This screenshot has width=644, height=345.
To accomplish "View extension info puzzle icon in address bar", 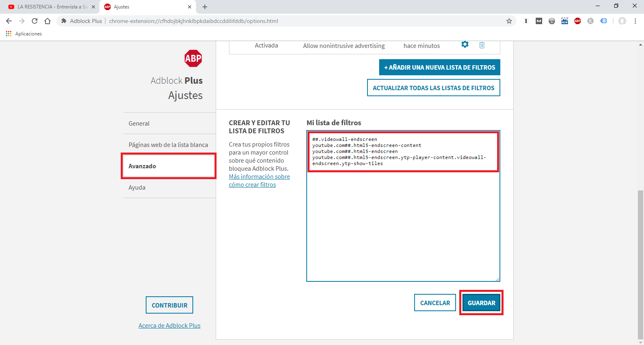I will coord(64,21).
